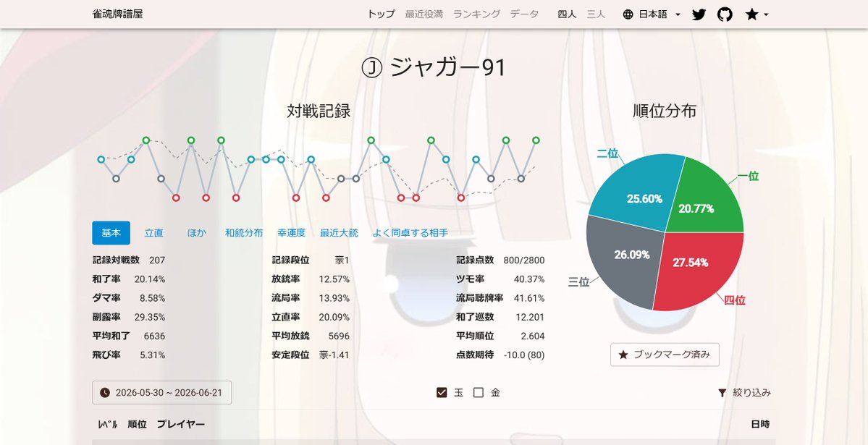
Task: Click the circled J rank icon
Action: coord(372,69)
